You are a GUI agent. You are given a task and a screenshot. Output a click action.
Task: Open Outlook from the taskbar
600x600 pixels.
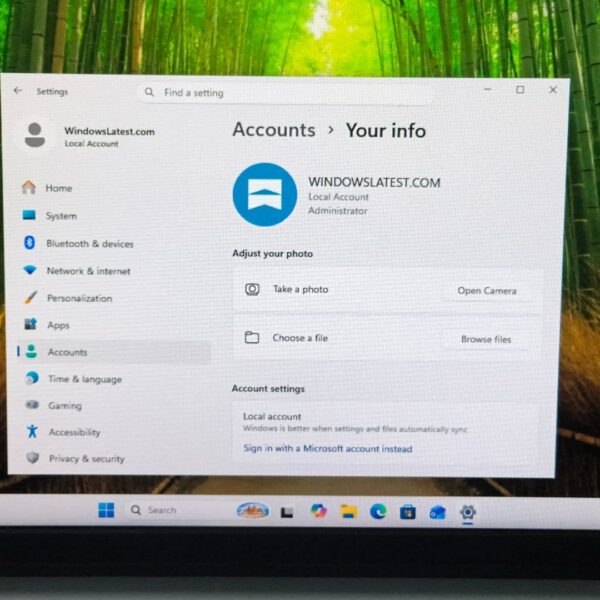click(x=438, y=512)
